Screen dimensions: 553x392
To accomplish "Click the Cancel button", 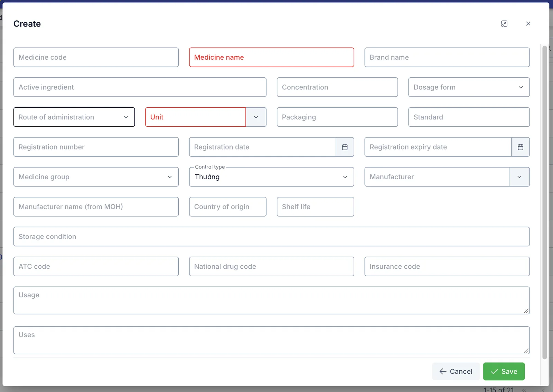I will tap(456, 371).
